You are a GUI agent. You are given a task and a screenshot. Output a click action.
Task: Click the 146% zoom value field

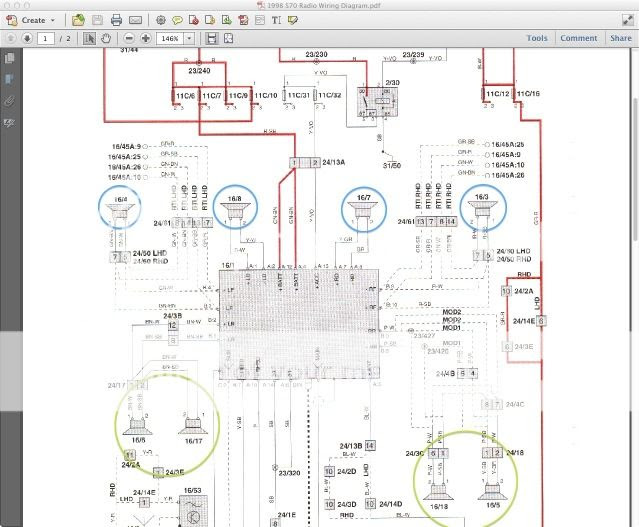click(170, 38)
